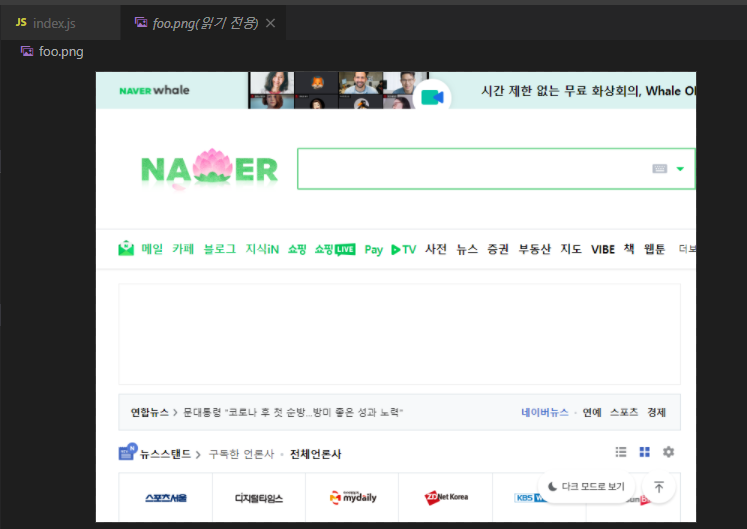This screenshot has width=747, height=529.
Task: Open the 뉴스스탠드 link
Action: [x=165, y=454]
